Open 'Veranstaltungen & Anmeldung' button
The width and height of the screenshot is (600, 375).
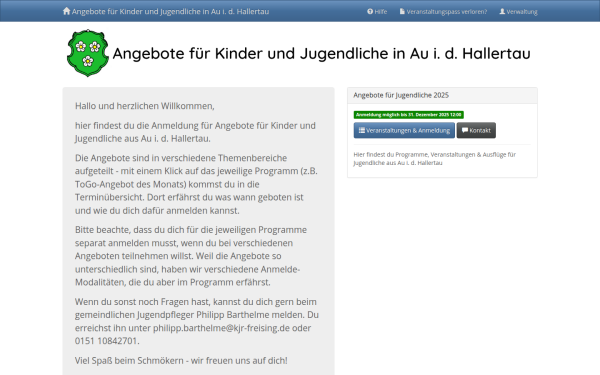tap(404, 130)
